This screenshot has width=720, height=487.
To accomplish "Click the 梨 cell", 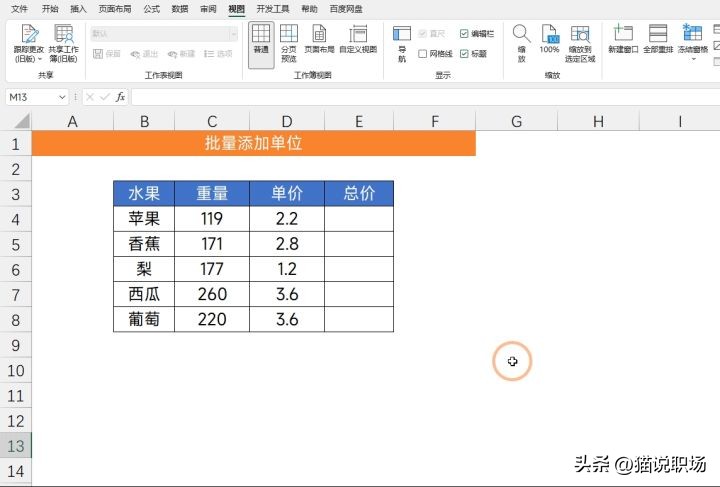I will pyautogui.click(x=144, y=269).
